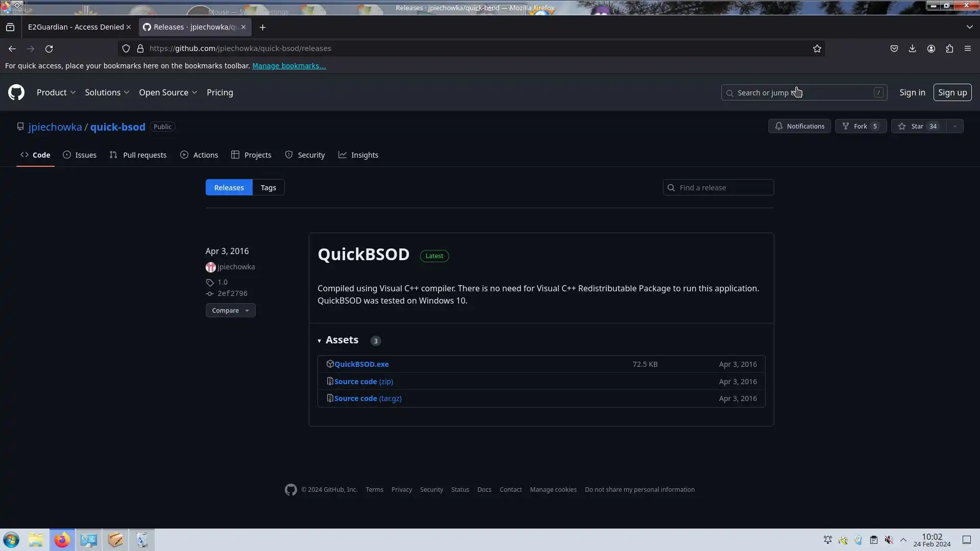Bookmark this page with star icon
Screen dimensions: 980x551
point(817,48)
